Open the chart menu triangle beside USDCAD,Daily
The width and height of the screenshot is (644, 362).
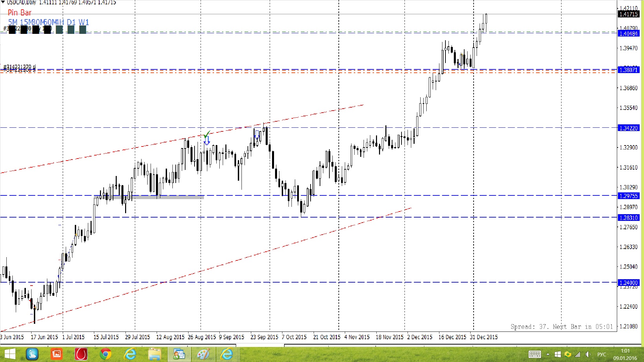click(x=3, y=2)
